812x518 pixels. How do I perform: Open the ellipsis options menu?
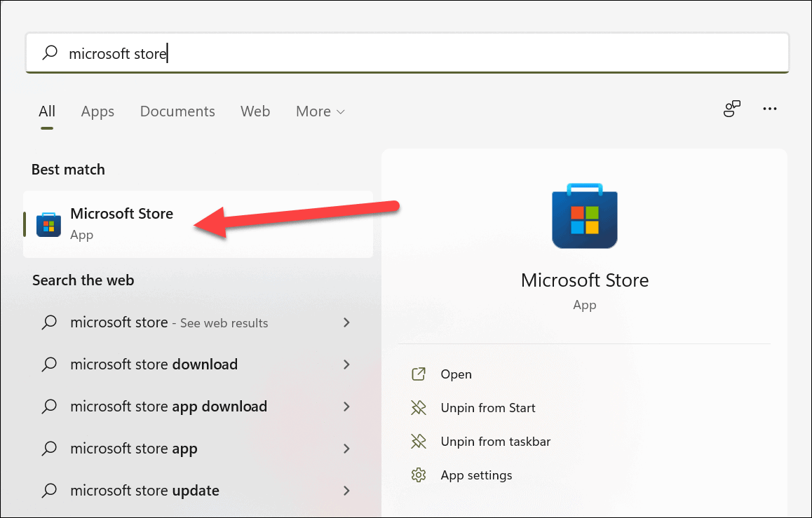[770, 109]
